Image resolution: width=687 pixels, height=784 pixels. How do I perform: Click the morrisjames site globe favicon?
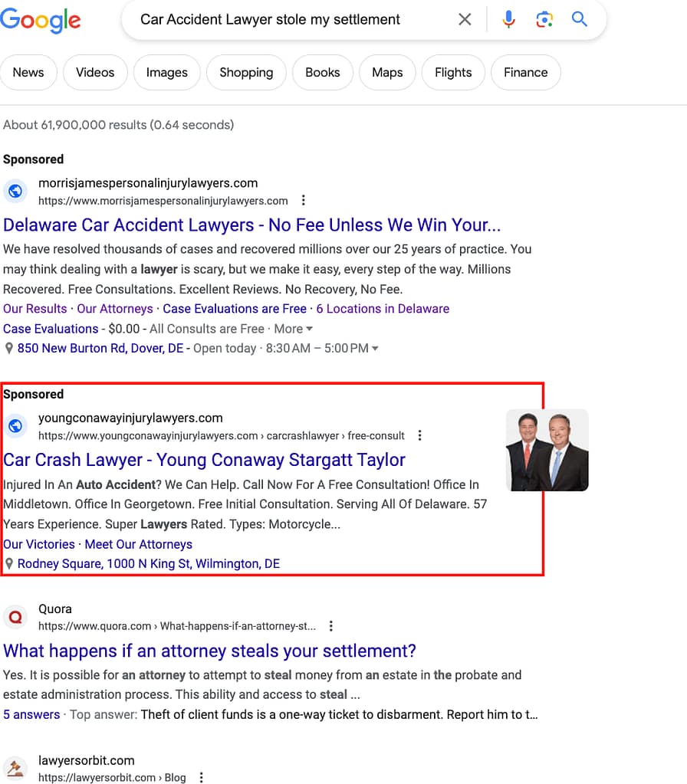pos(15,191)
